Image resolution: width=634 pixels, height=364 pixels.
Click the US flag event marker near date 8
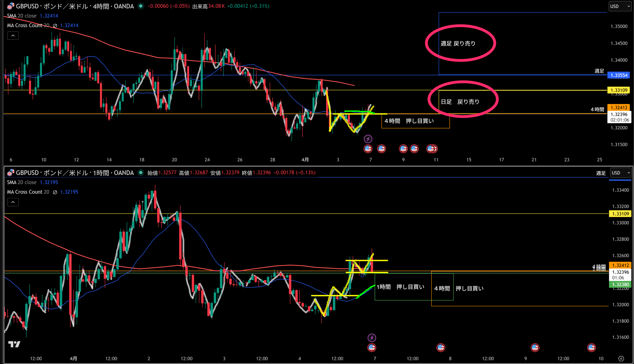pos(441,347)
